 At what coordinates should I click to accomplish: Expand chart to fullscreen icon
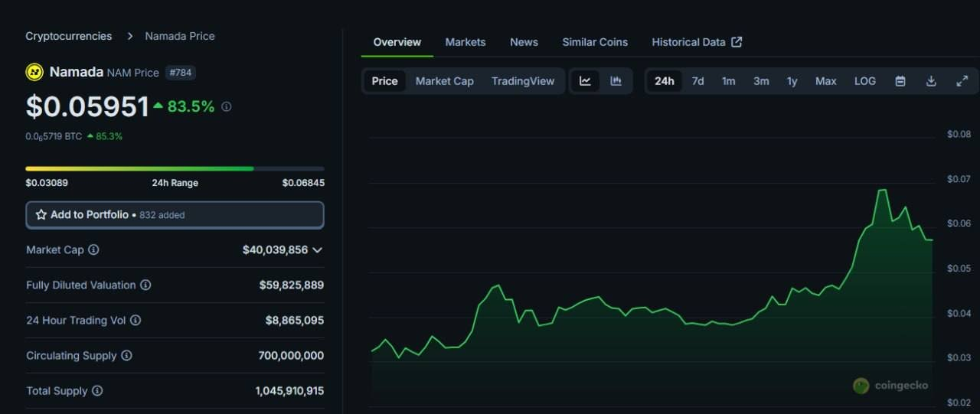tap(962, 81)
